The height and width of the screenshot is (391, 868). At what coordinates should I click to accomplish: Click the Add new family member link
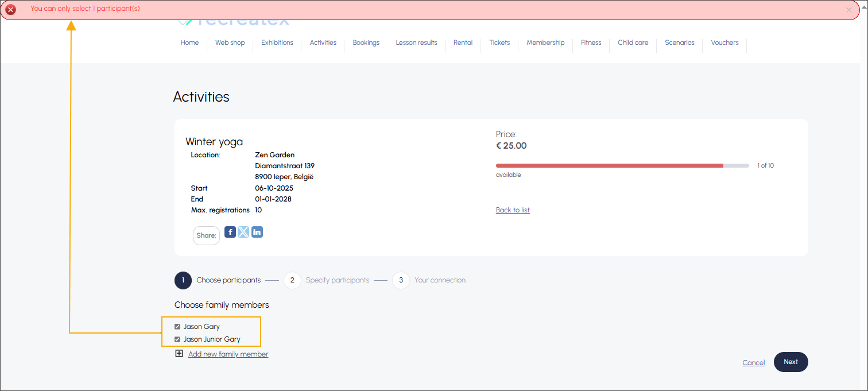point(228,354)
